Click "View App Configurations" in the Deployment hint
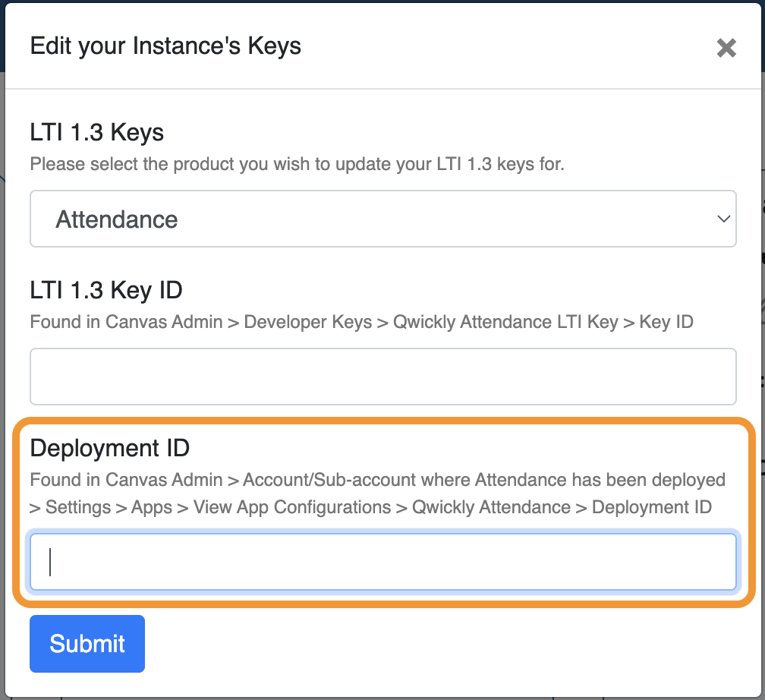Screen dimensions: 765x700 (292, 507)
